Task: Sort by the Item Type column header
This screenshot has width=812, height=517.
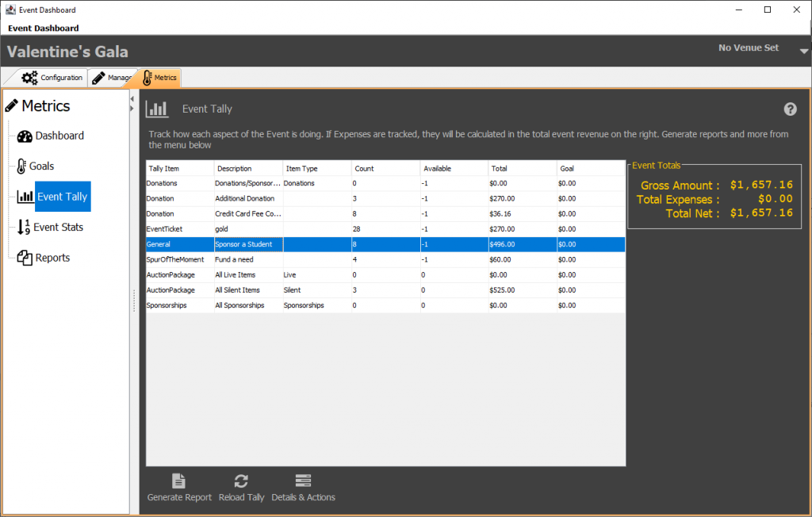Action: [x=317, y=168]
